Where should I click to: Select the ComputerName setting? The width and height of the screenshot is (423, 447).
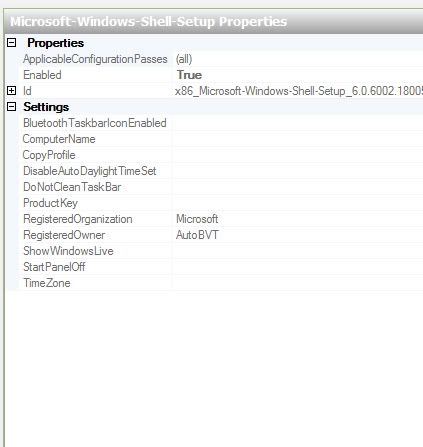[x=59, y=139]
